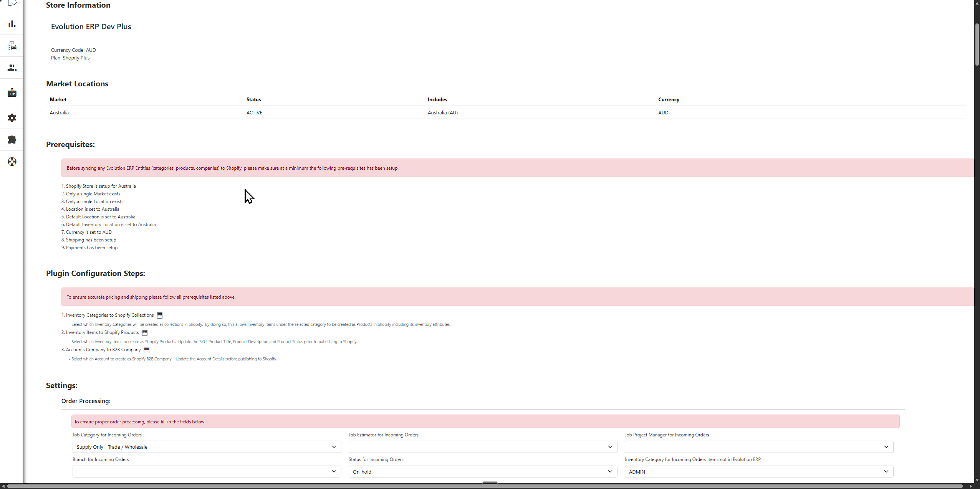980x489 pixels.
Task: Click the Market Locations heading
Action: (77, 84)
